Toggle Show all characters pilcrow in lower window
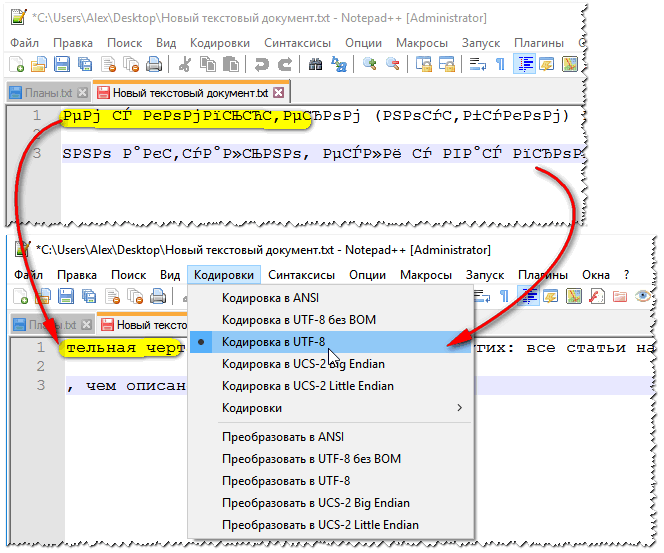This screenshot has height=553, width=664. click(x=504, y=296)
